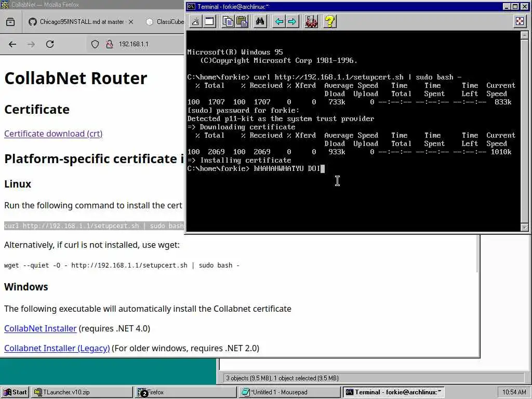Click the Linux section heading

[18, 184]
